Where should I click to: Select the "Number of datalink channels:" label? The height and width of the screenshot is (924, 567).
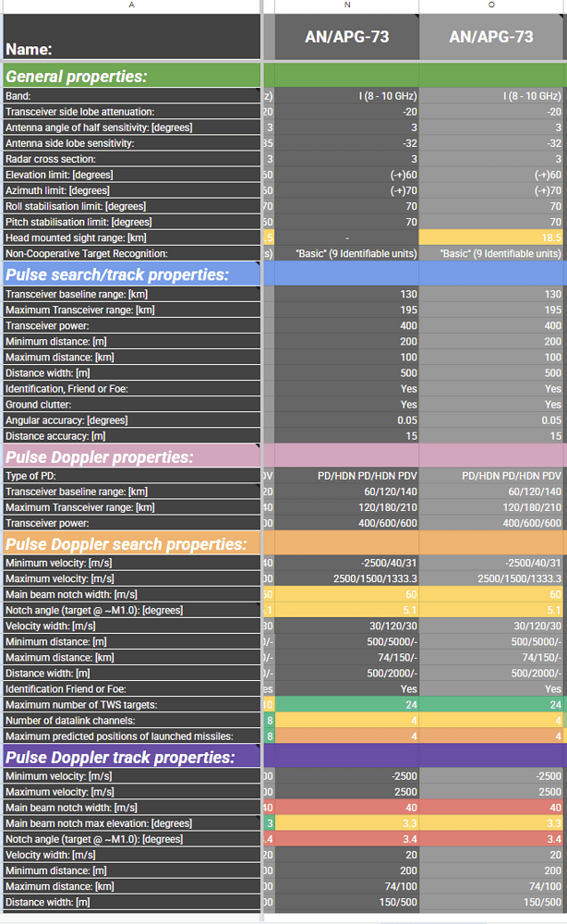(x=131, y=721)
